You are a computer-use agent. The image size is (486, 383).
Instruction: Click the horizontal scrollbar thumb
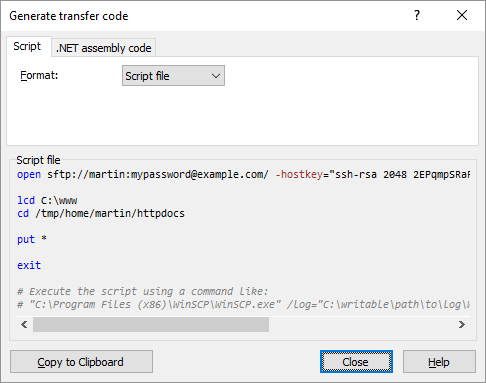tap(151, 324)
